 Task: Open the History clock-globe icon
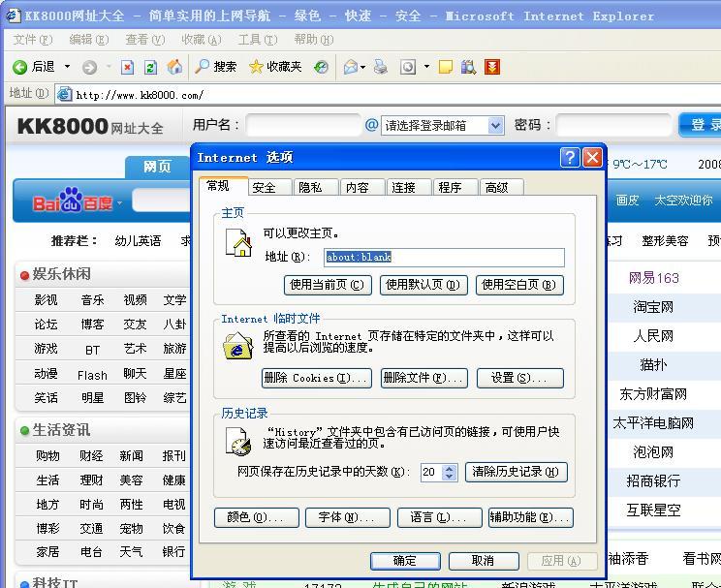point(321,68)
